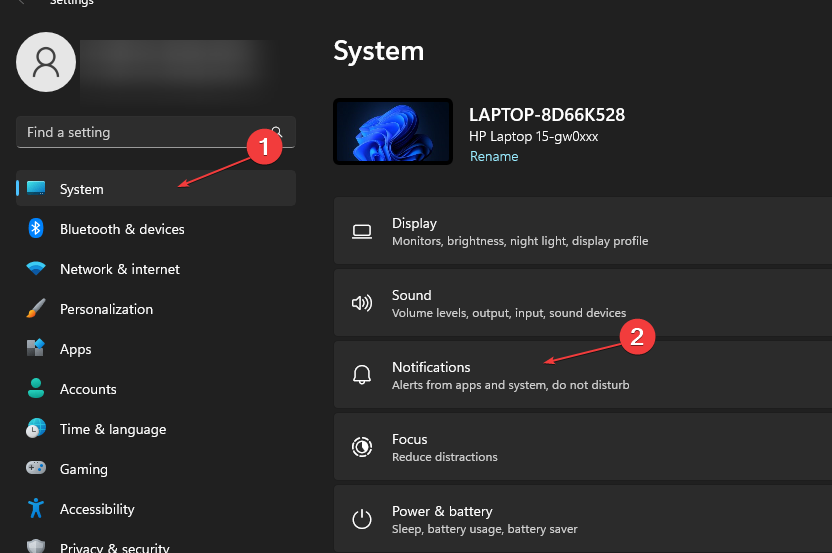This screenshot has width=832, height=553.
Task: Open Bluetooth & devices settings
Action: pos(156,229)
